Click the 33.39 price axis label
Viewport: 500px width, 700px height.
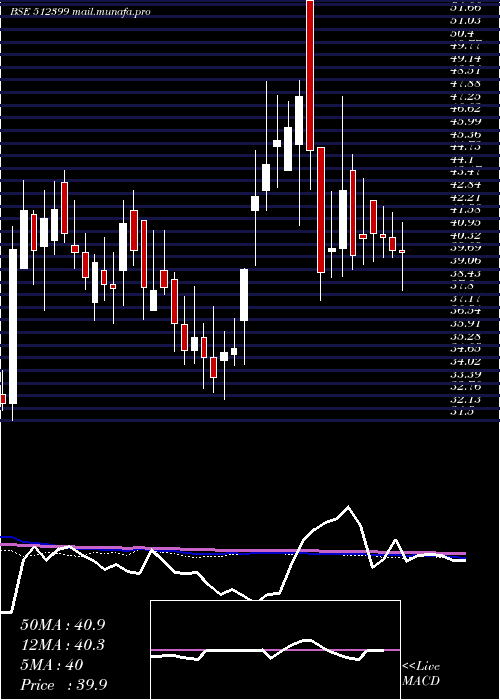click(466, 375)
